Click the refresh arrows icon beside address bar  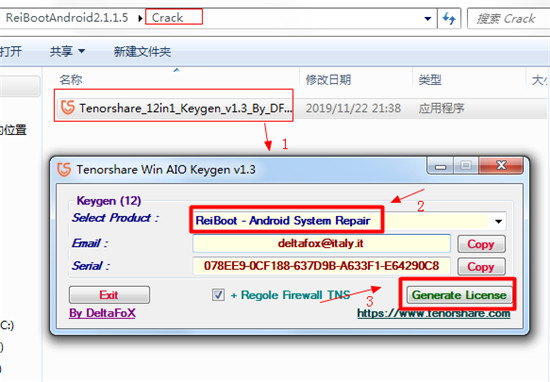pos(449,18)
